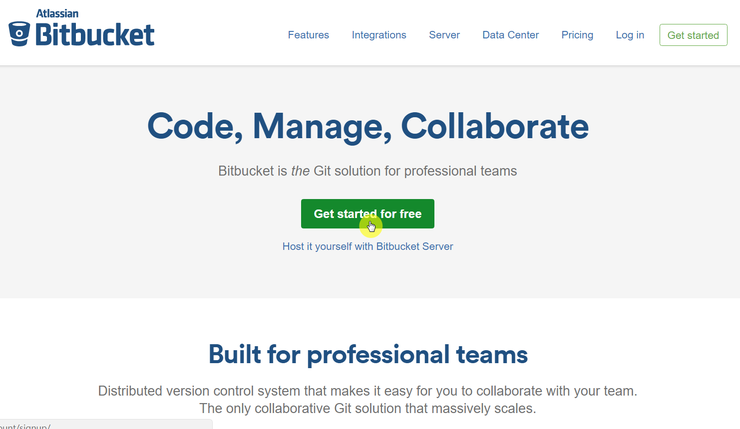Click the outlined Get started button
The height and width of the screenshot is (429, 740).
point(693,35)
